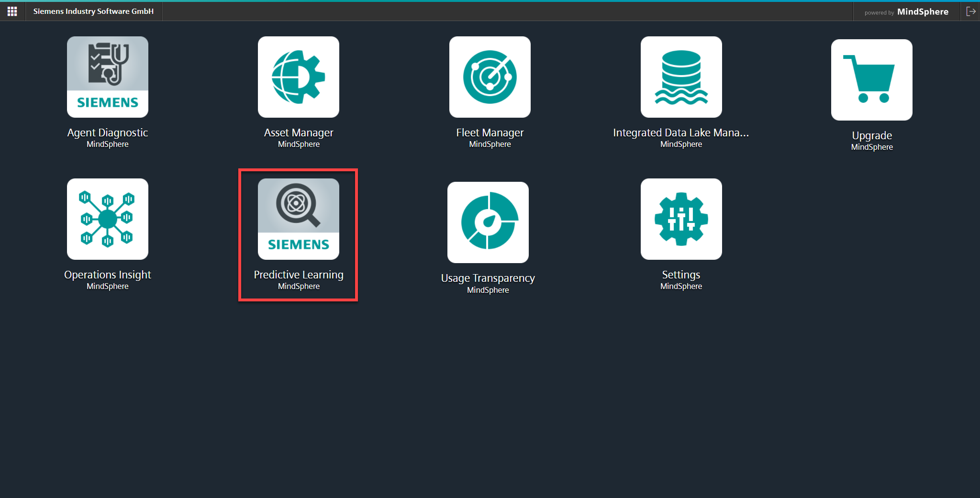The width and height of the screenshot is (980, 498).
Task: Open the Operations Insight network icon
Action: (108, 219)
